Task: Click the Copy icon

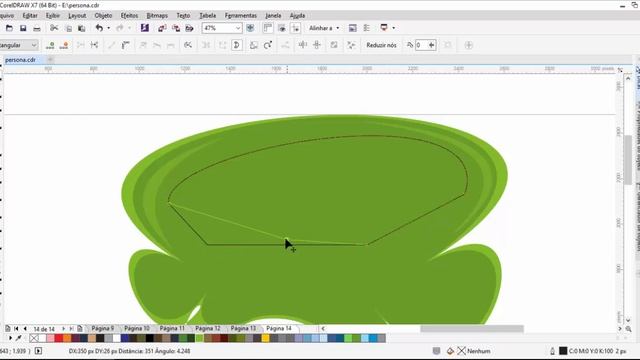Action: click(68, 29)
